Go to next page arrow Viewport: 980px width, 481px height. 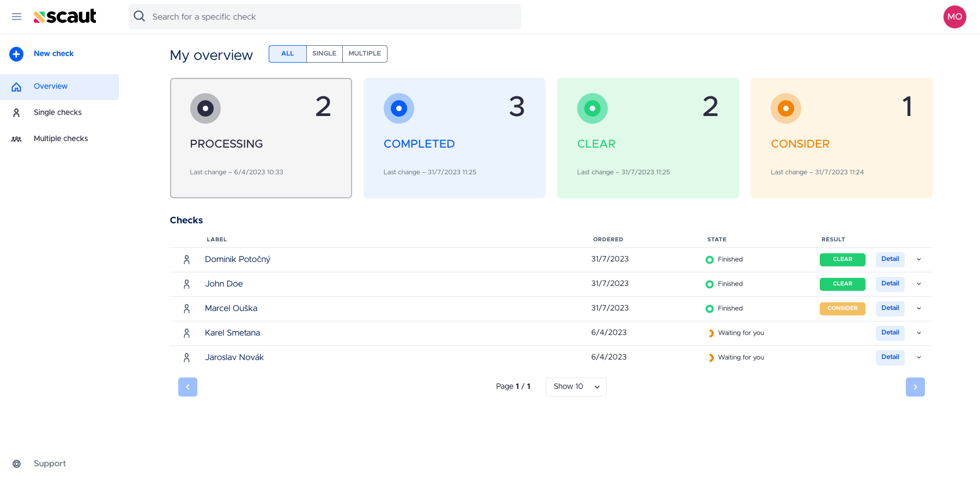pyautogui.click(x=915, y=387)
